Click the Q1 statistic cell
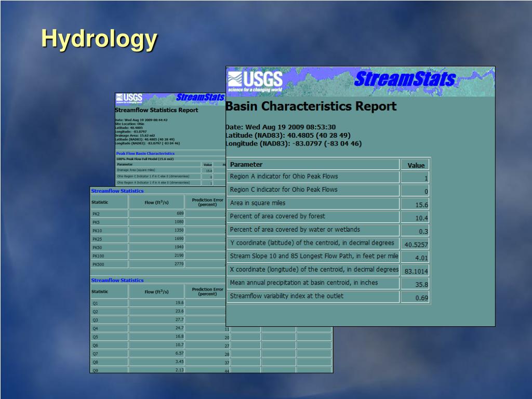Image resolution: width=532 pixels, height=399 pixels. 109,303
